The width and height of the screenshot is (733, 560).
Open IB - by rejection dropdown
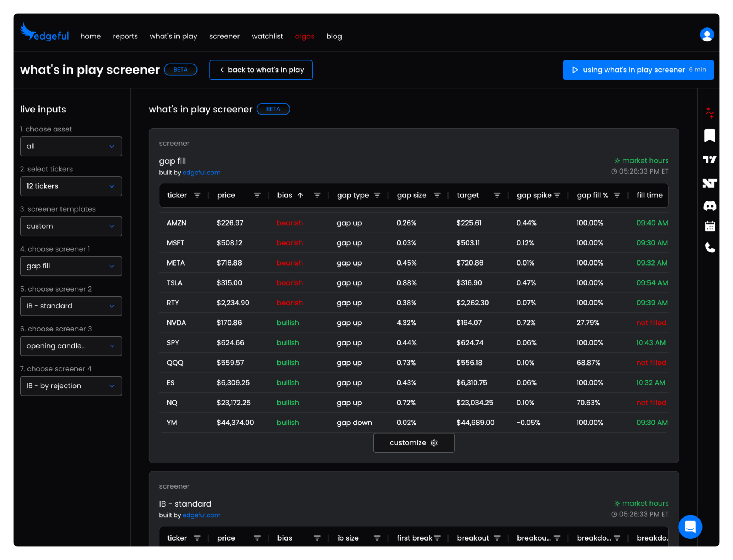[x=71, y=386]
